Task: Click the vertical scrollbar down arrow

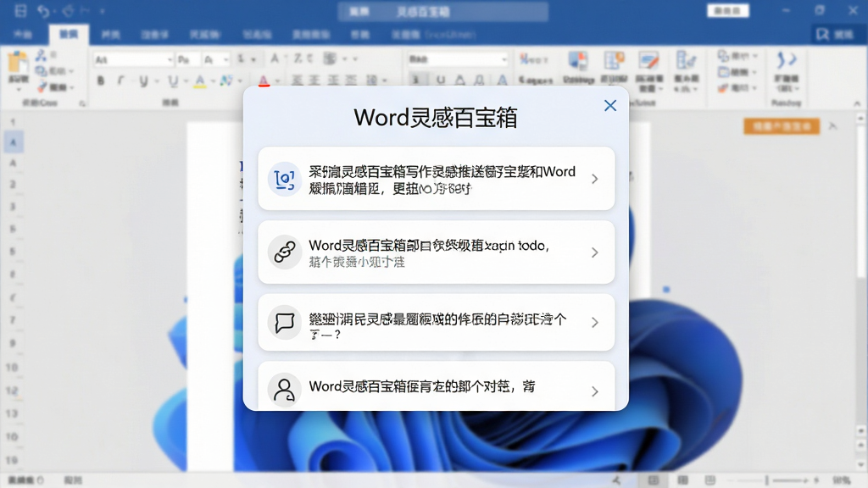Action: click(861, 465)
